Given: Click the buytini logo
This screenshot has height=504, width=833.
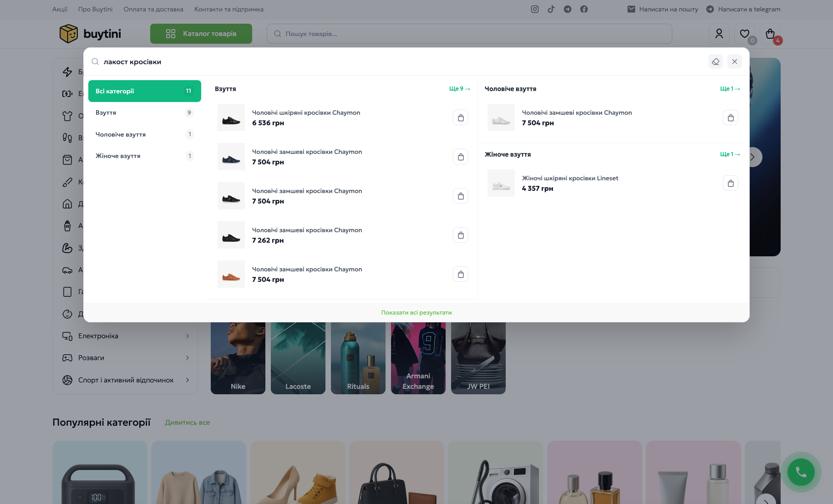Looking at the screenshot, I should pos(90,34).
